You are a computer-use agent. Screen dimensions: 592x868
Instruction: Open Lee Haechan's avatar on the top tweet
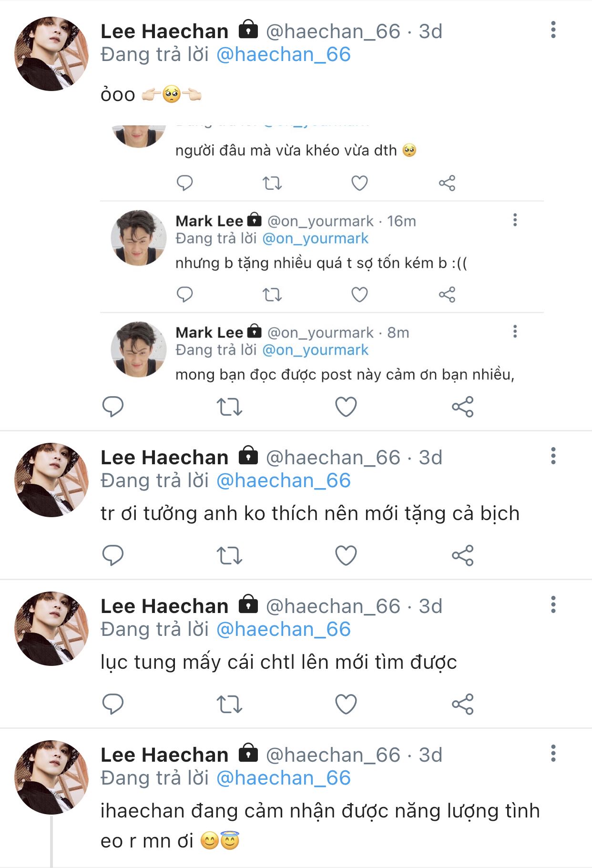(51, 54)
